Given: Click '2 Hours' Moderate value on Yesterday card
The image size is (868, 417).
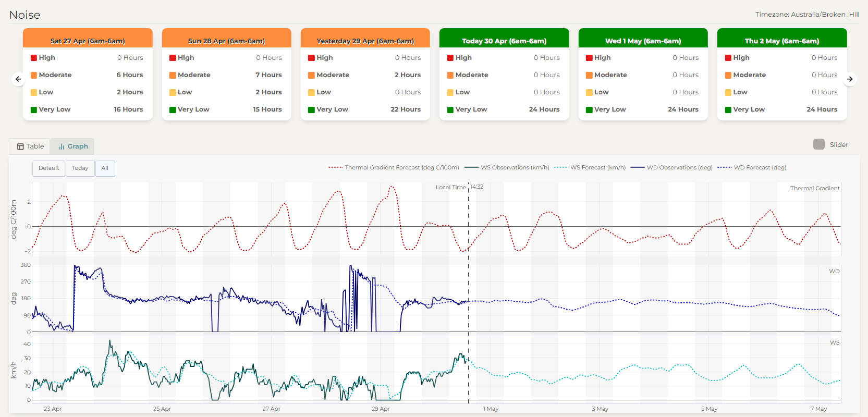Looking at the screenshot, I should coord(408,75).
